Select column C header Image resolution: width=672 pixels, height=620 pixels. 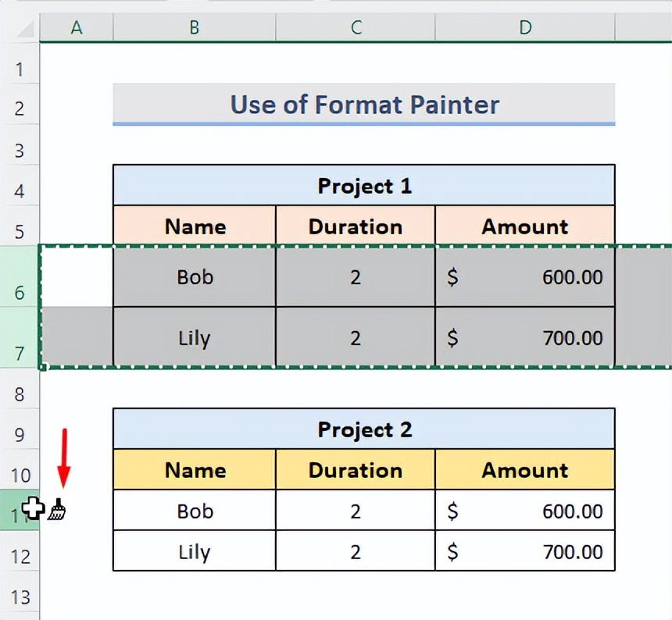(x=356, y=27)
